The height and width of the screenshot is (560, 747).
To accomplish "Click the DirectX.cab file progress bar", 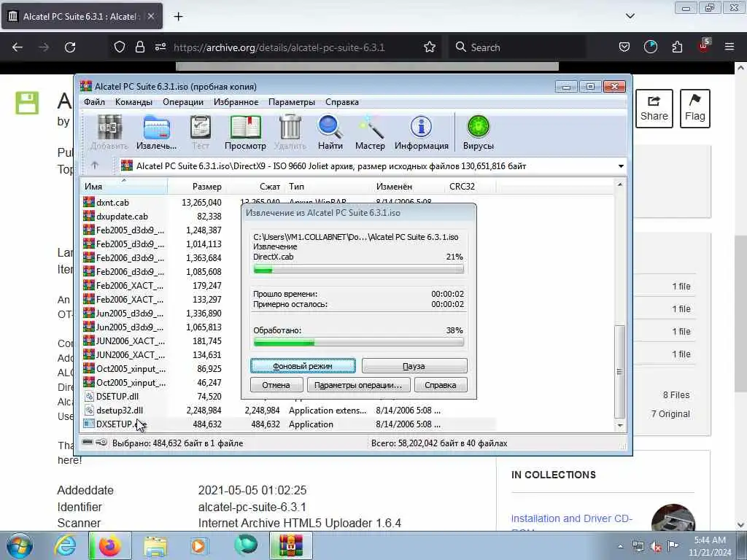I will [x=359, y=270].
